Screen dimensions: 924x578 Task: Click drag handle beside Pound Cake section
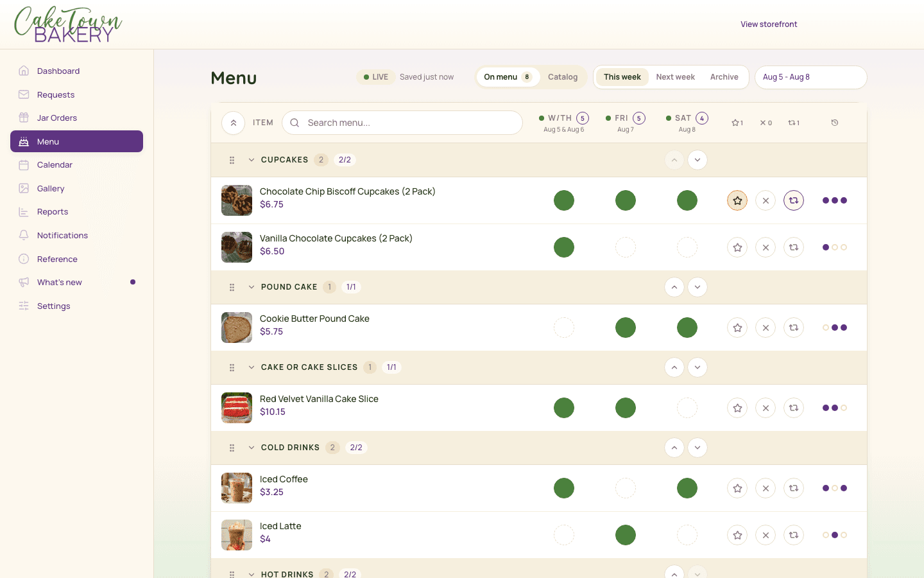click(x=232, y=287)
